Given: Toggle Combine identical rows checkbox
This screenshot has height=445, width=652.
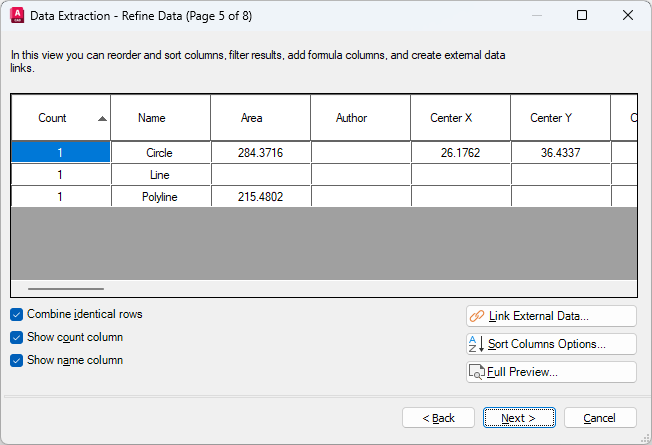Looking at the screenshot, I should pyautogui.click(x=16, y=314).
